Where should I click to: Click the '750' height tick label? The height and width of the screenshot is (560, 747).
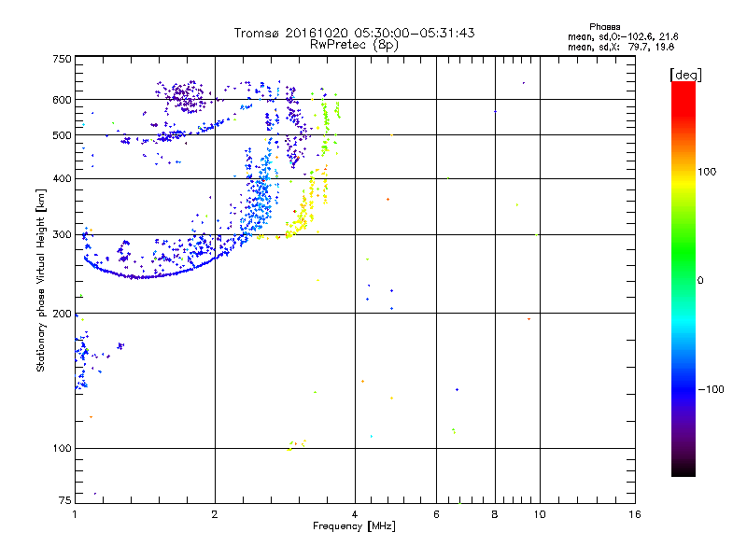pyautogui.click(x=62, y=59)
